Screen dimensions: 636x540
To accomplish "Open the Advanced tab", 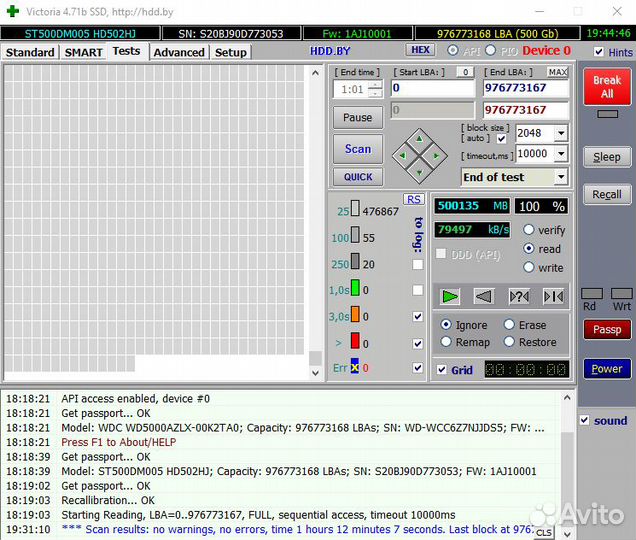I will pyautogui.click(x=179, y=52).
